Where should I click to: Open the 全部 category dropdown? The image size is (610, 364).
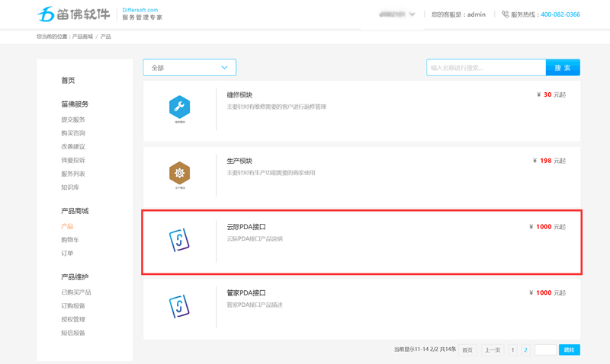pos(189,68)
